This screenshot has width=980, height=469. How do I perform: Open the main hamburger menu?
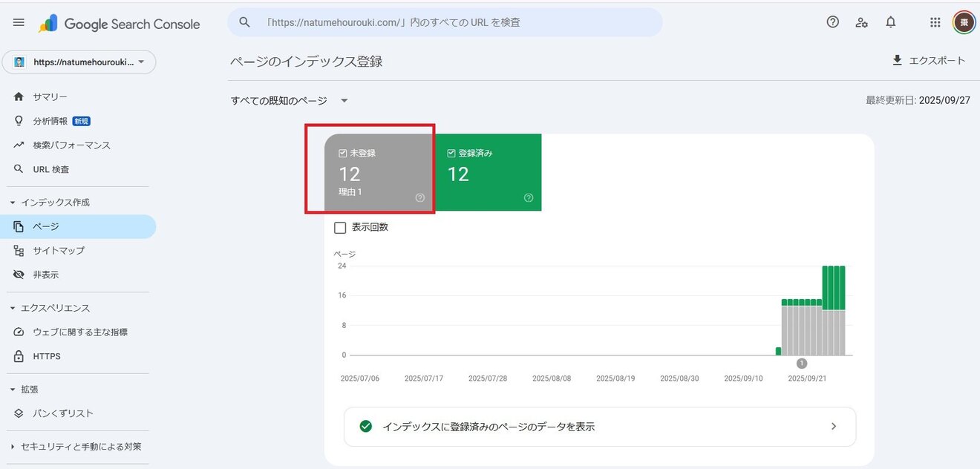tap(19, 23)
